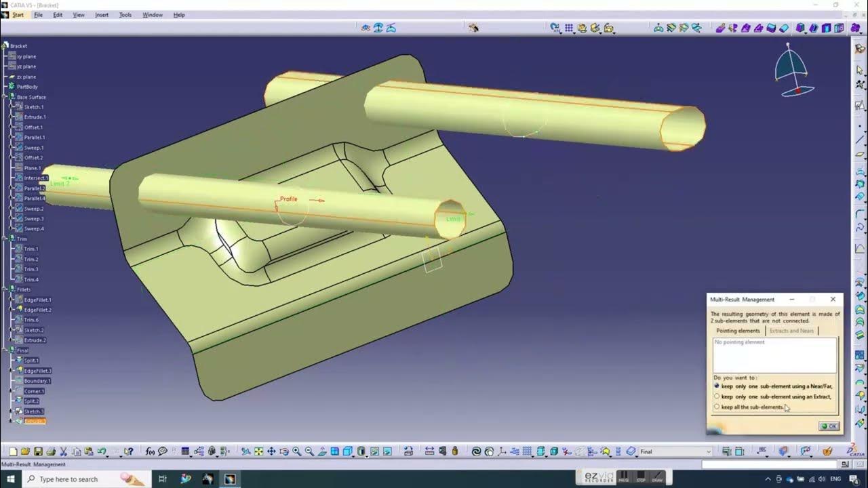
Task: Open the Start menu in CATIA
Action: click(x=18, y=15)
